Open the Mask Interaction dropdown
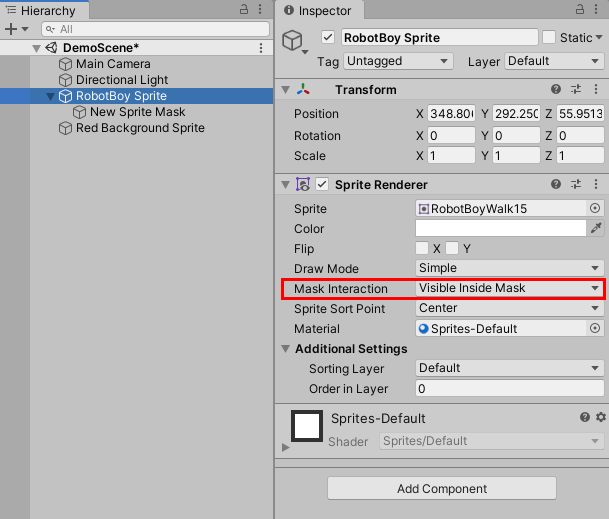Viewport: 609px width, 519px height. pyautogui.click(x=509, y=289)
